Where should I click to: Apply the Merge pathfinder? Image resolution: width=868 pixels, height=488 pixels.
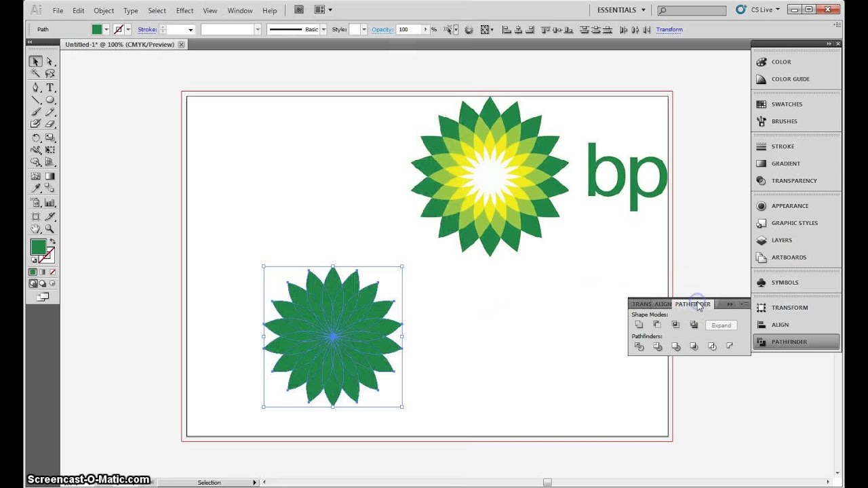(x=675, y=346)
